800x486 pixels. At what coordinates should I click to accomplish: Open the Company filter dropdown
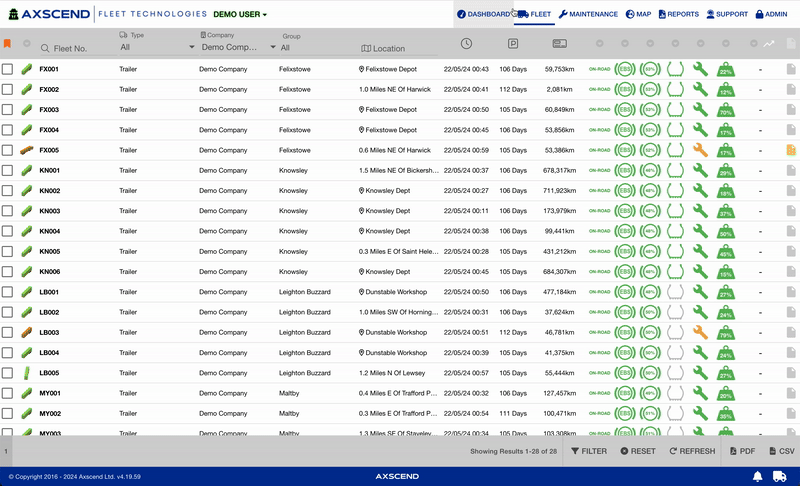pos(234,47)
